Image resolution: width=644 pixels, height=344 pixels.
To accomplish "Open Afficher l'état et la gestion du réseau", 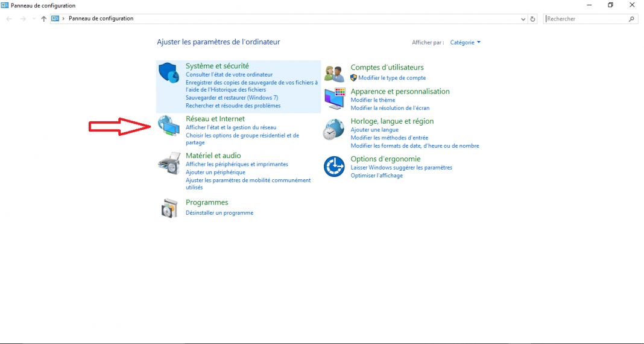I will [231, 127].
